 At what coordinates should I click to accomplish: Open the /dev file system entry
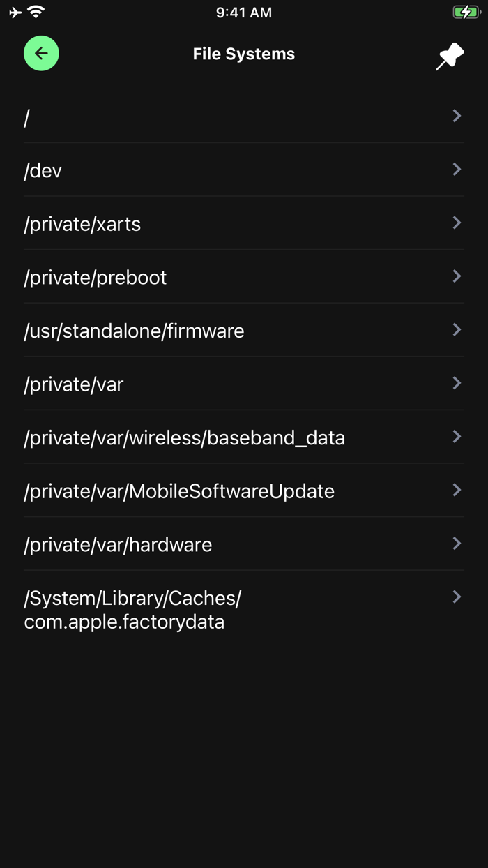(x=43, y=171)
